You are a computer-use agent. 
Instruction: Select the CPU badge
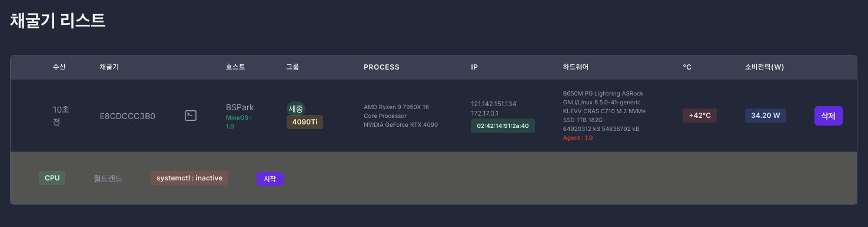tap(52, 178)
